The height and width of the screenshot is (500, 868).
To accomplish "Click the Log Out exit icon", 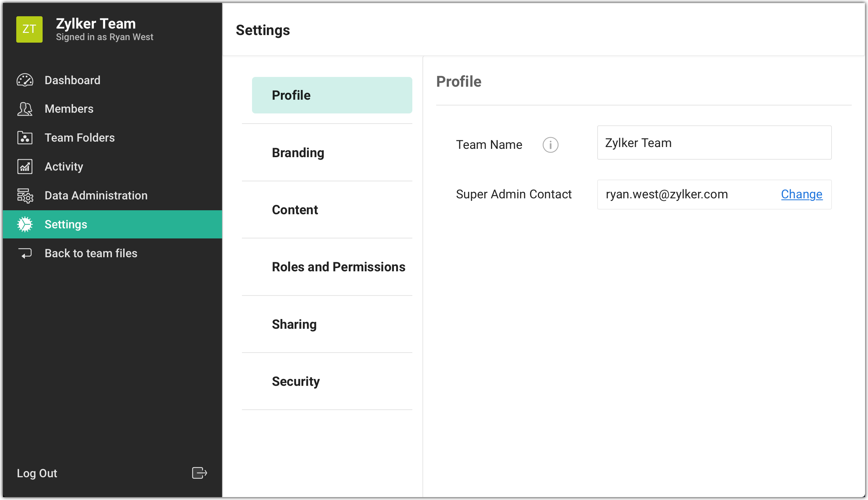I will [199, 473].
